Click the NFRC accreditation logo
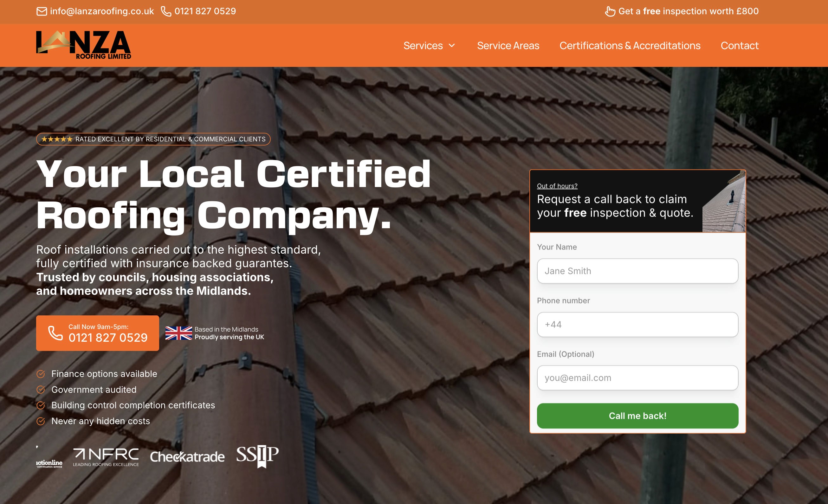 (x=106, y=457)
